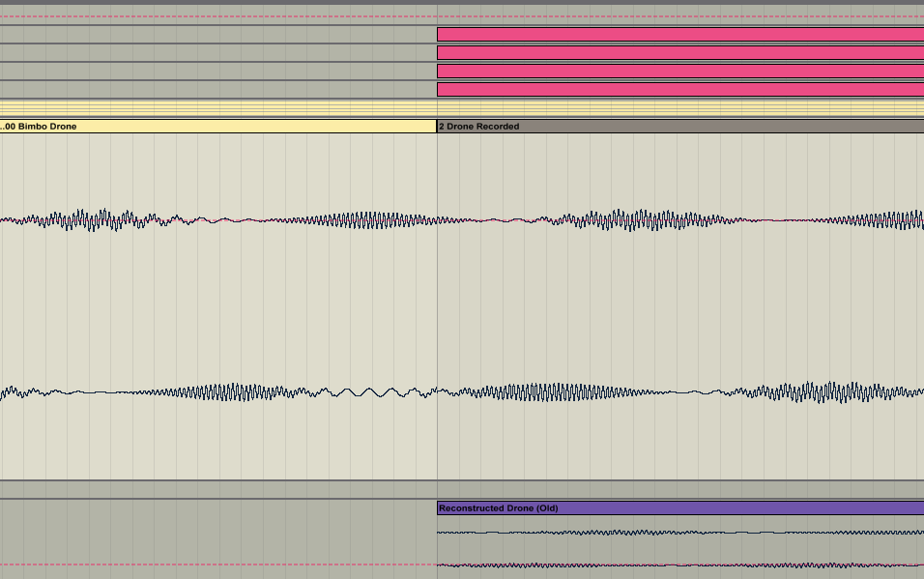The width and height of the screenshot is (924, 579).
Task: Click empty lane left of topmost pink clip
Action: coord(217,35)
